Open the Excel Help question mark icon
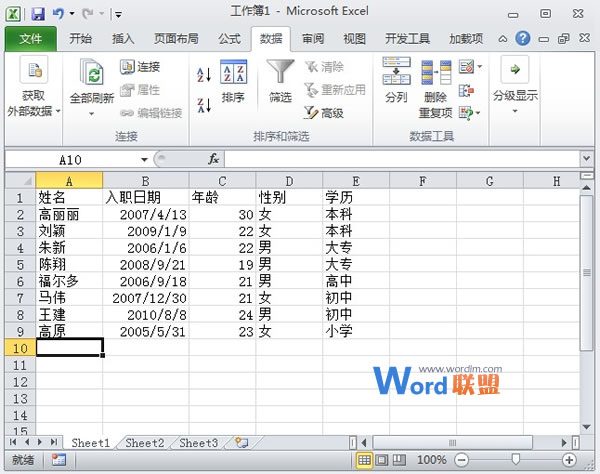Viewport: 600px width, 474px height. (522, 39)
